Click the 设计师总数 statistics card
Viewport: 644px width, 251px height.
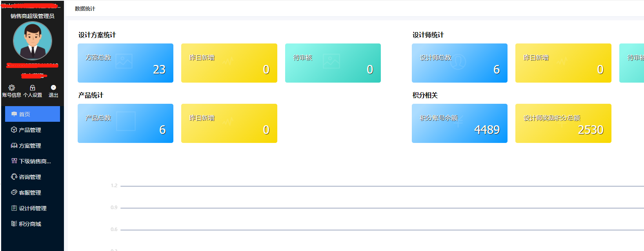(x=459, y=63)
